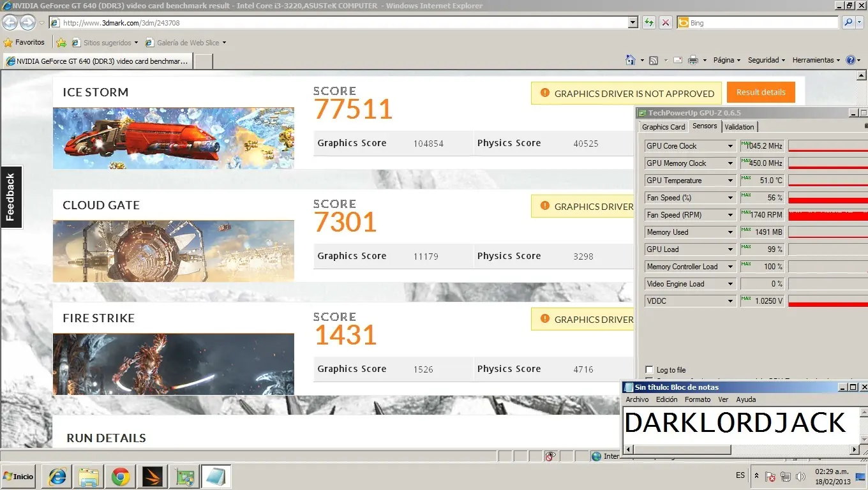Go back using the browser Back arrow
The width and height of the screenshot is (868, 490).
coord(10,23)
